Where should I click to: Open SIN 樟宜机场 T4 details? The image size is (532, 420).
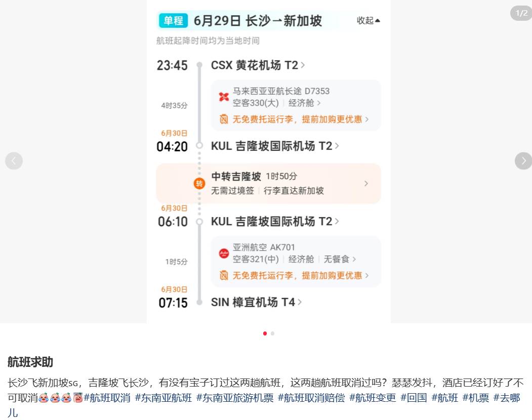256,302
